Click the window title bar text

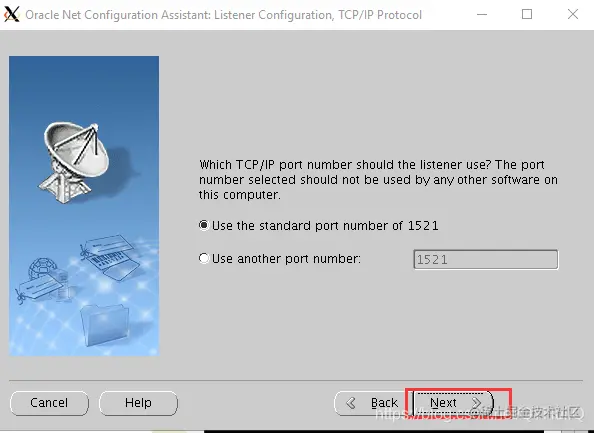224,15
